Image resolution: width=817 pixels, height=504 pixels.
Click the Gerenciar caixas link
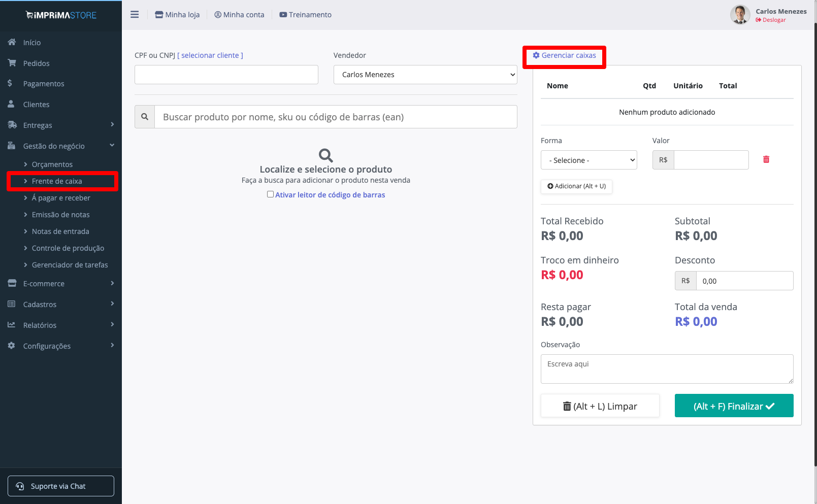pos(564,55)
